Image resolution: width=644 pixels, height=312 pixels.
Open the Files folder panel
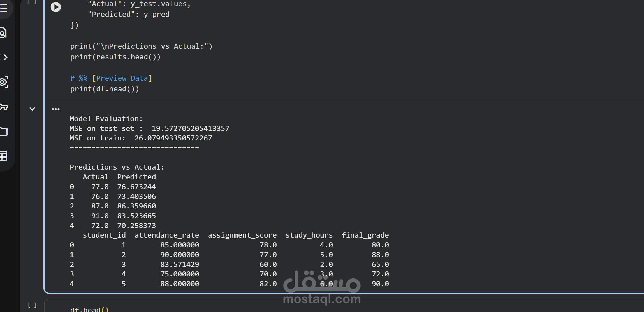[x=4, y=131]
